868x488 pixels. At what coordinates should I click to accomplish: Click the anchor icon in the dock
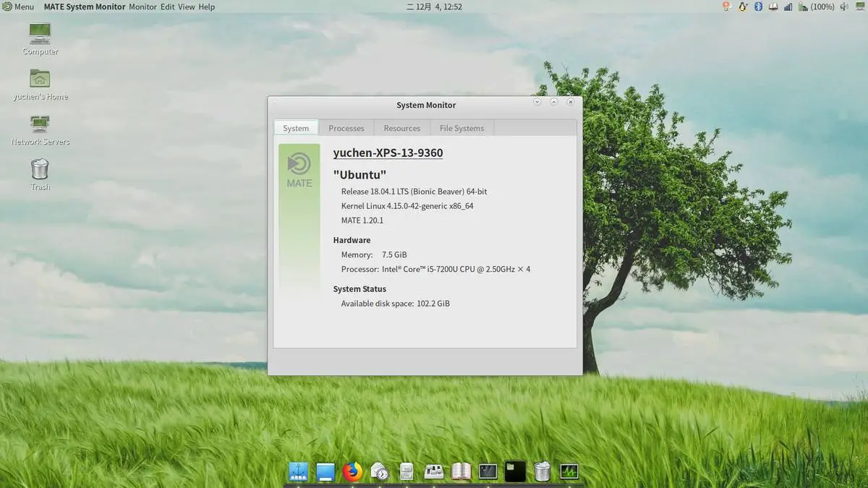(298, 472)
